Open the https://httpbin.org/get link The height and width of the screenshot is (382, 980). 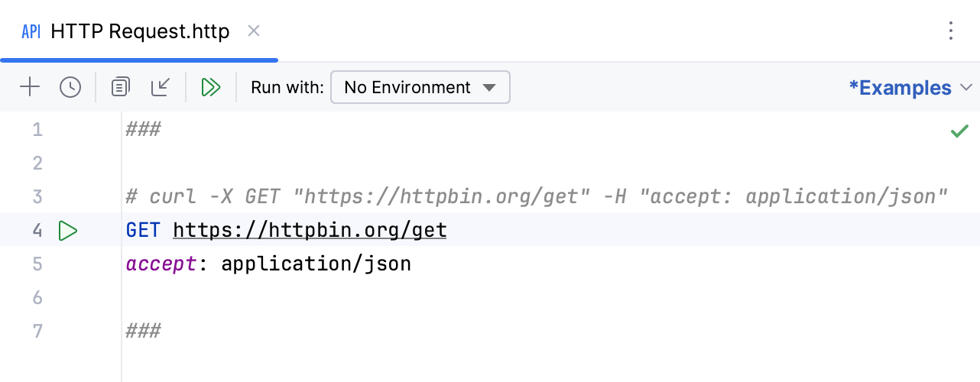310,230
